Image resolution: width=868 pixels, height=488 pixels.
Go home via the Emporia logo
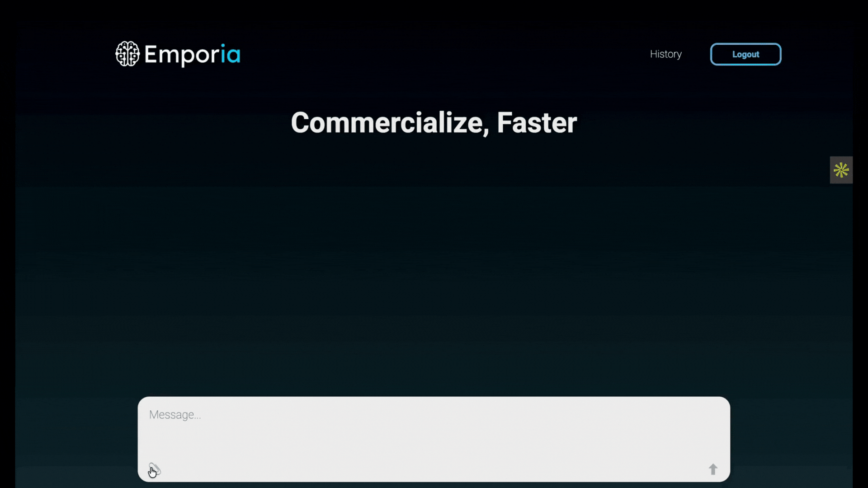pos(178,54)
